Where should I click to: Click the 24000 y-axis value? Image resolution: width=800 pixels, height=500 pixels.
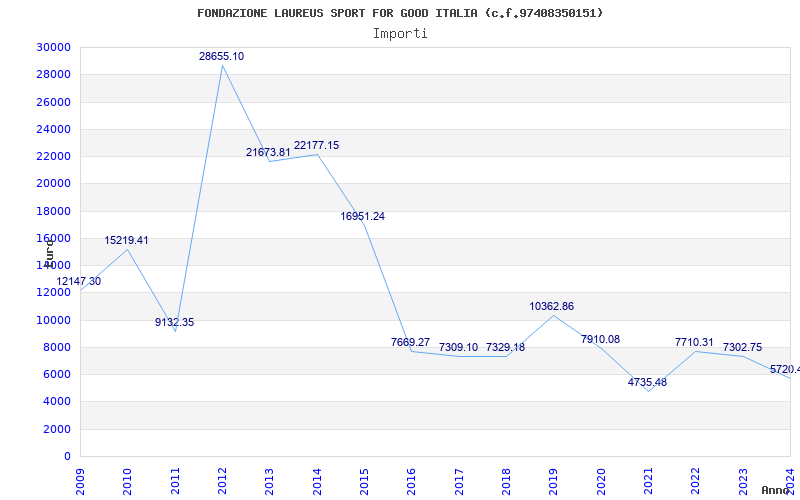(x=54, y=129)
